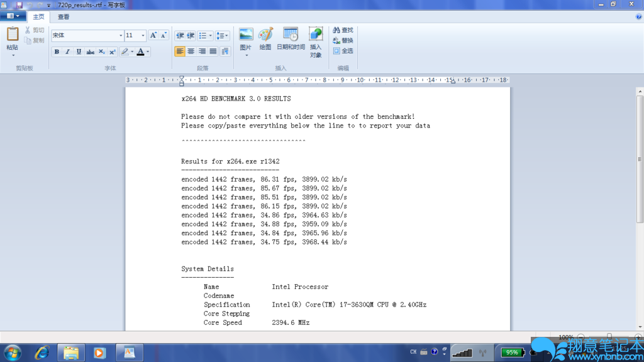This screenshot has width=644, height=362.
Task: Open Windows Media Player from the taskbar
Action: 99,353
